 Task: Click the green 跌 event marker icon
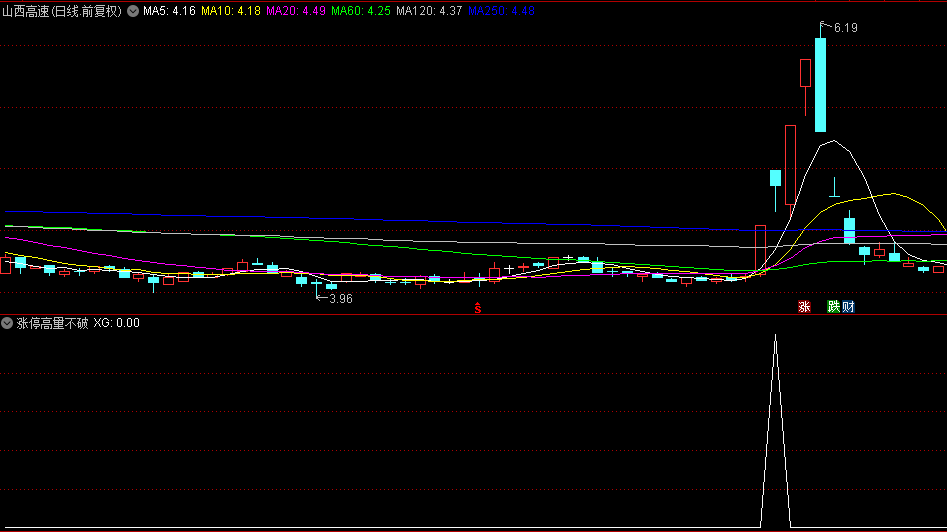point(833,307)
